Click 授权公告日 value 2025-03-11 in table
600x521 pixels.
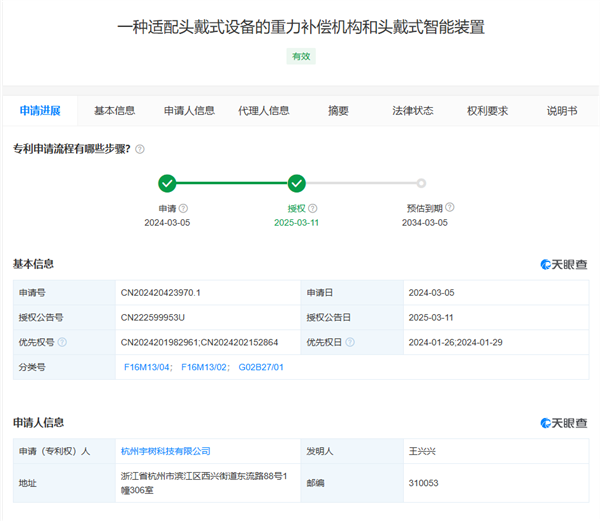(x=431, y=317)
